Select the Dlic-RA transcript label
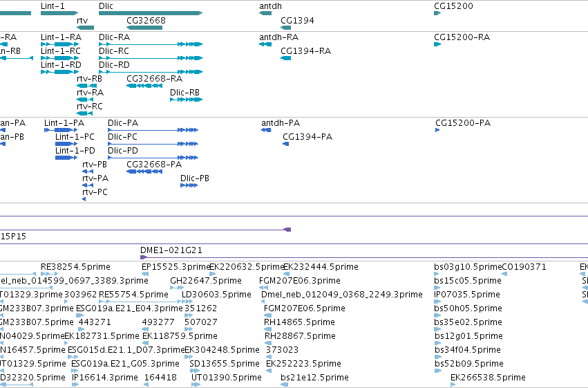Viewport: 588px width, 388px height. click(x=115, y=37)
